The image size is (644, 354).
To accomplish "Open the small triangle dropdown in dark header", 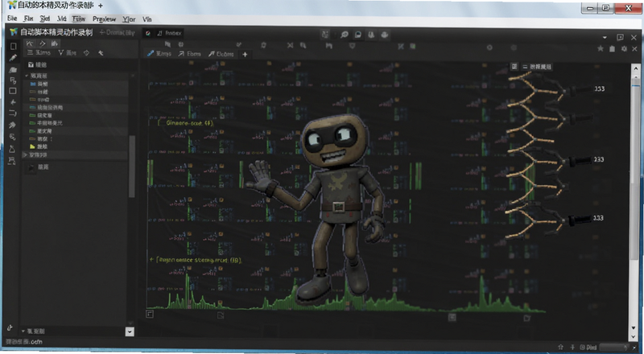I will click(x=605, y=37).
